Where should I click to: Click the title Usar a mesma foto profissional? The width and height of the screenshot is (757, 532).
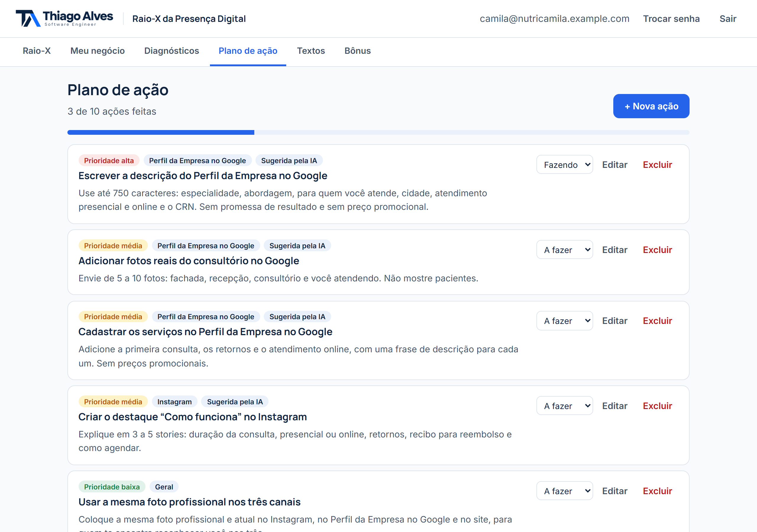190,502
